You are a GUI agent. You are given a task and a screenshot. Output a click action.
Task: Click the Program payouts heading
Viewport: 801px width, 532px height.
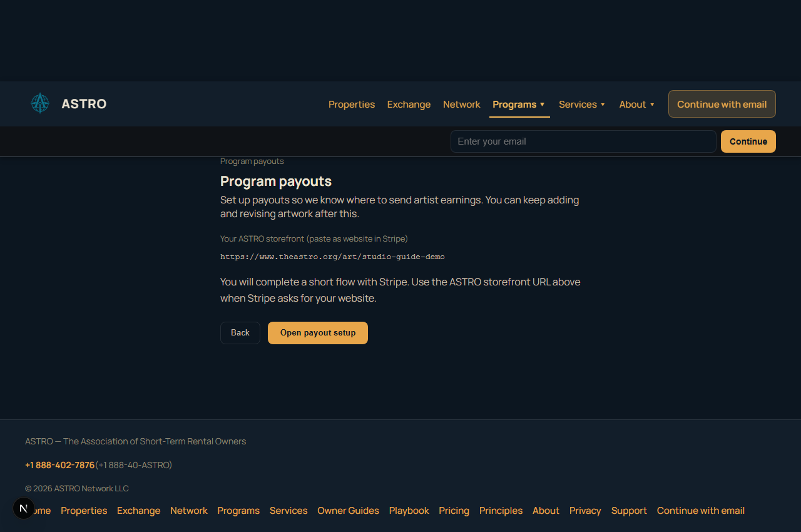click(276, 182)
